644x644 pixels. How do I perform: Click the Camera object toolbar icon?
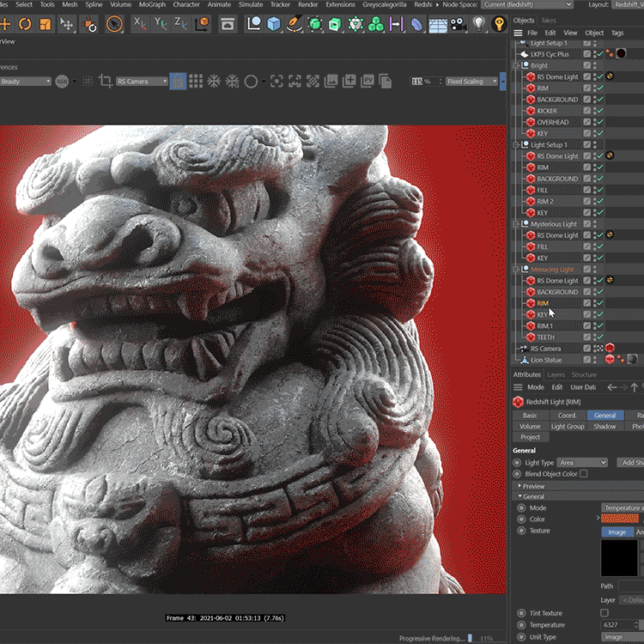pos(458,24)
